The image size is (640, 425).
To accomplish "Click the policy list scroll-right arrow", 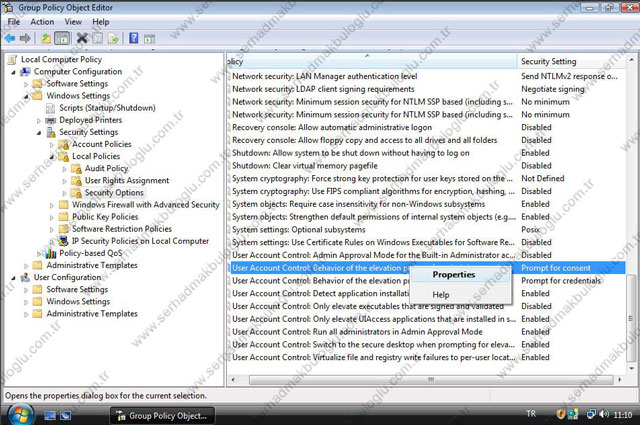I will point(620,380).
